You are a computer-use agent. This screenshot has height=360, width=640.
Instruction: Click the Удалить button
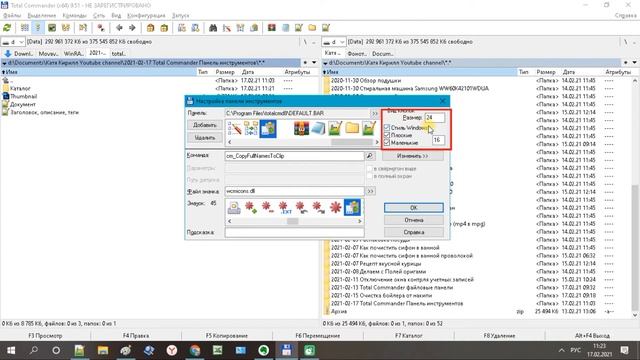205,138
